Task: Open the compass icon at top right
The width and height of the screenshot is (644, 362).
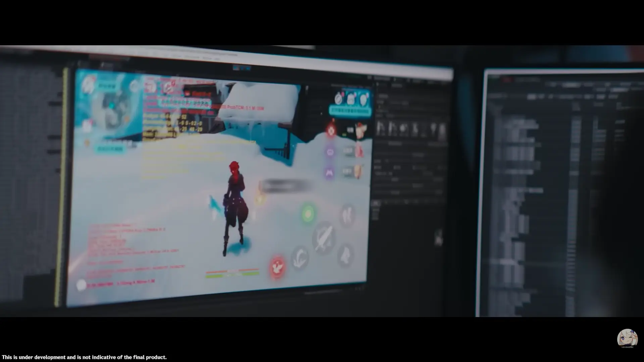Action: click(x=339, y=99)
